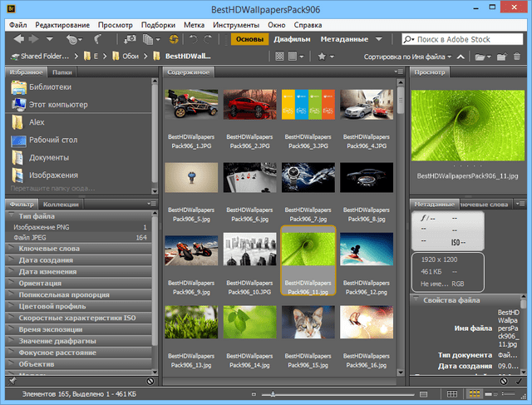
Task: Click the Back navigation arrow
Action: pos(19,39)
